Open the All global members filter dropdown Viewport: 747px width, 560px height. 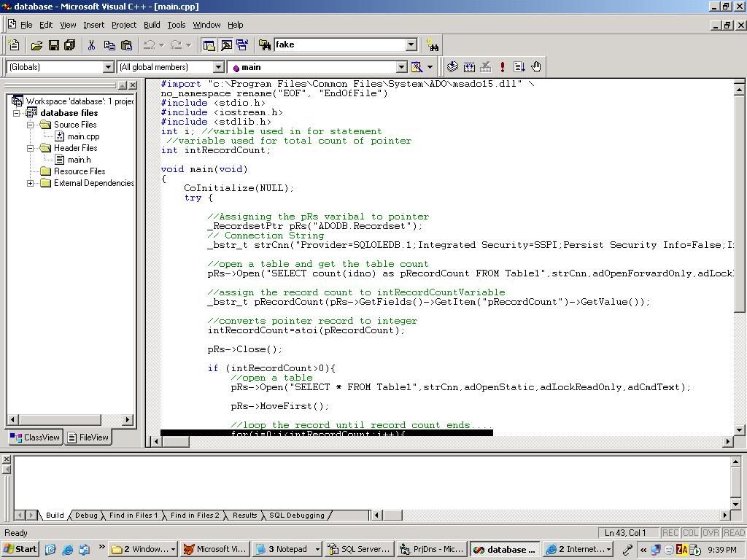[218, 67]
